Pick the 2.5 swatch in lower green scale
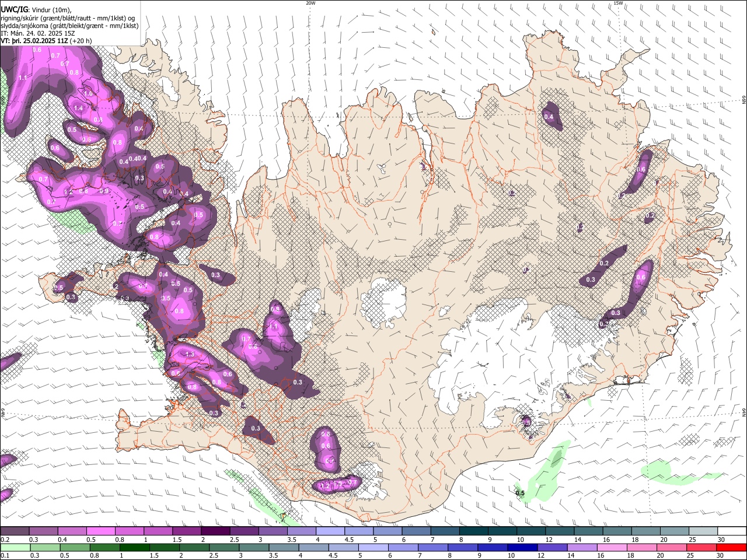The height and width of the screenshot is (560, 747). pyautogui.click(x=224, y=547)
